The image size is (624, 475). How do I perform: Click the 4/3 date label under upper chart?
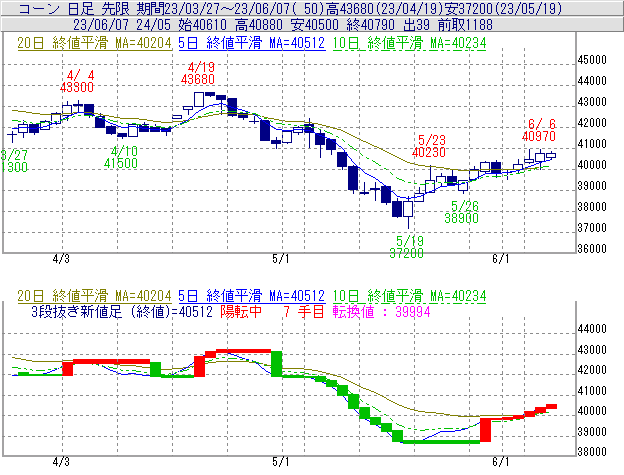click(61, 259)
